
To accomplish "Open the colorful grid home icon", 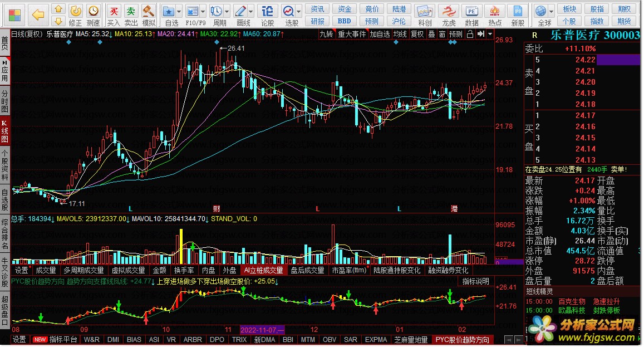I will (15, 16).
